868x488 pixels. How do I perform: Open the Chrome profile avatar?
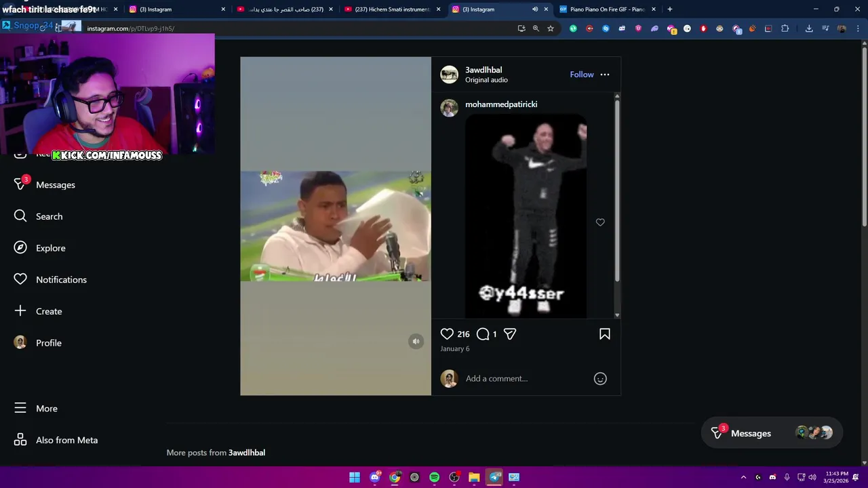point(842,28)
